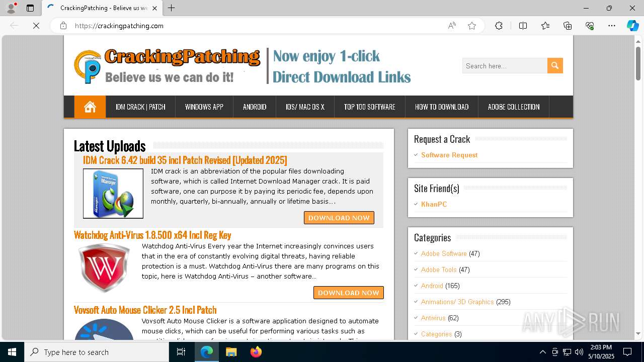
Task: Open Adobe Tools category
Action: pos(439,269)
